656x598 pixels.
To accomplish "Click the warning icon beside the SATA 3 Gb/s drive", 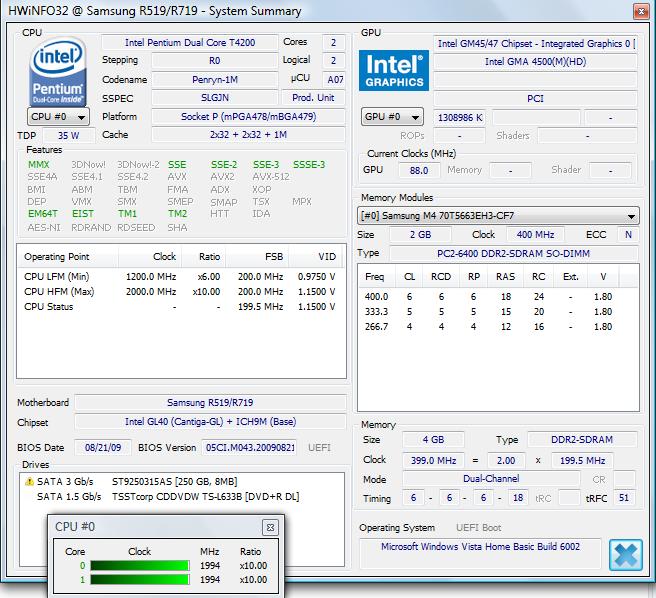I will pos(29,482).
